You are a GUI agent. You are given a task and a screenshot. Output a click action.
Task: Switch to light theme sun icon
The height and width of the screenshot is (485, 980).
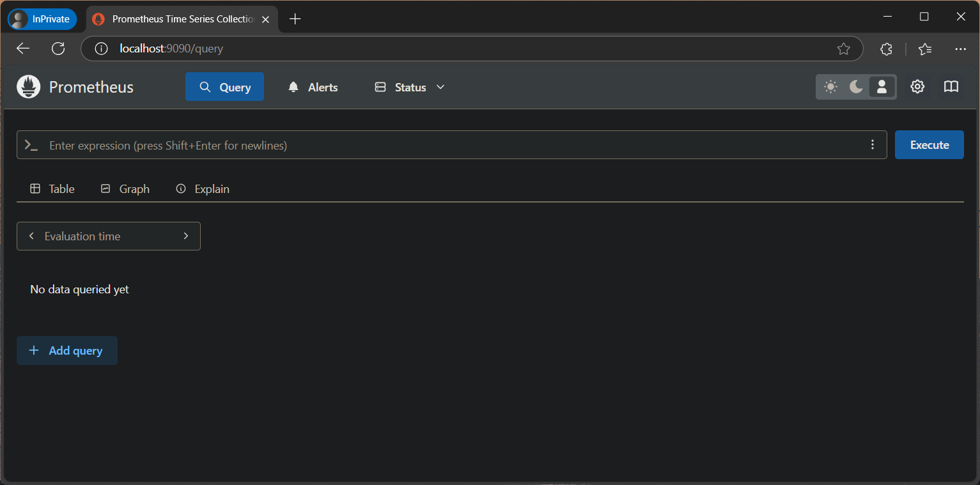coord(830,87)
